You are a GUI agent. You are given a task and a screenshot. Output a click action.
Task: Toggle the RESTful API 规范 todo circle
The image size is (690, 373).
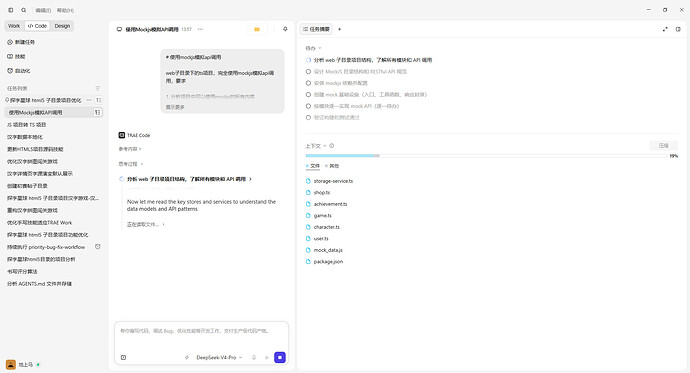(308, 71)
